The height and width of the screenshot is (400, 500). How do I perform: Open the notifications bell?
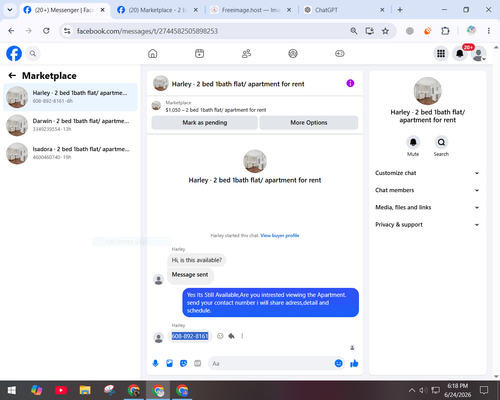coord(460,53)
